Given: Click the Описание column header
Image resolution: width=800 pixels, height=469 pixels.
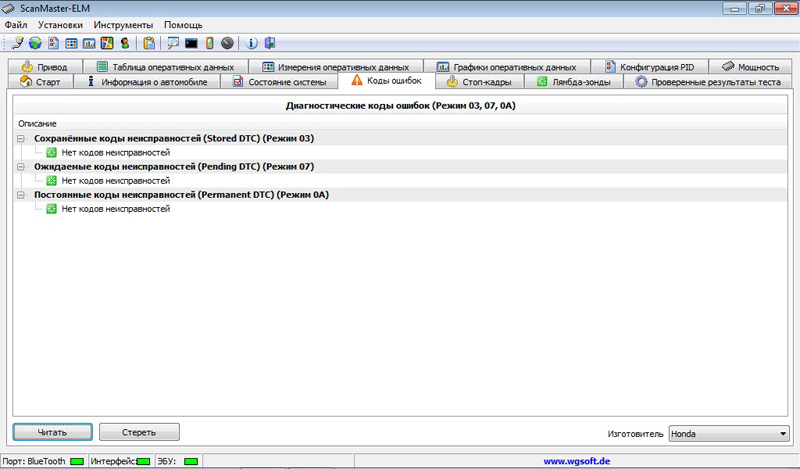Looking at the screenshot, I should [37, 124].
